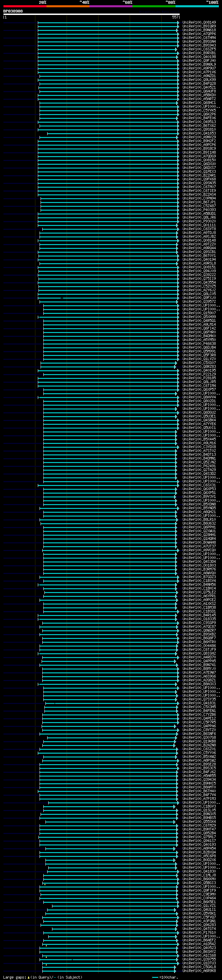Select the UniRef100_P28185 label

click(199, 378)
